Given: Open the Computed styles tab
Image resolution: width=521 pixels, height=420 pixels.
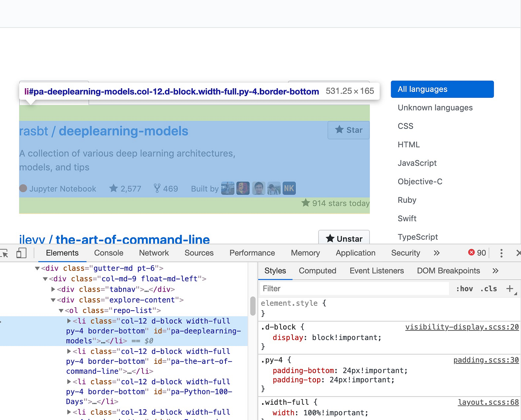Looking at the screenshot, I should pyautogui.click(x=317, y=271).
